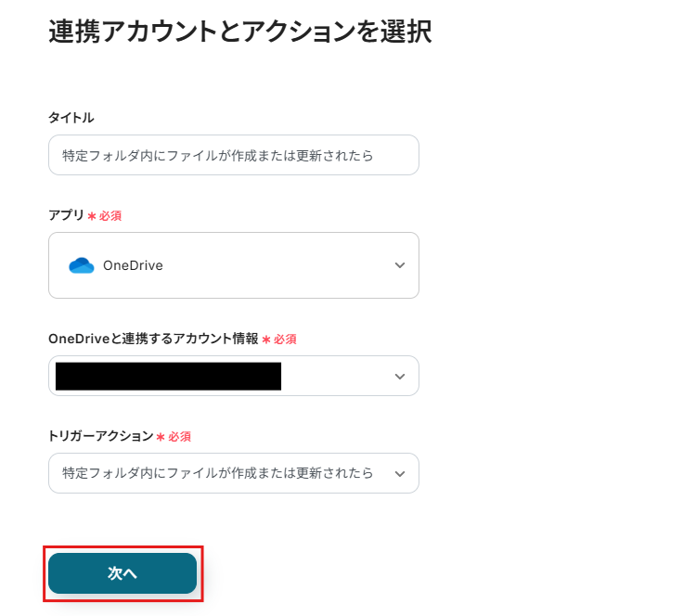Select the OneDrive text in app selector

click(x=133, y=265)
